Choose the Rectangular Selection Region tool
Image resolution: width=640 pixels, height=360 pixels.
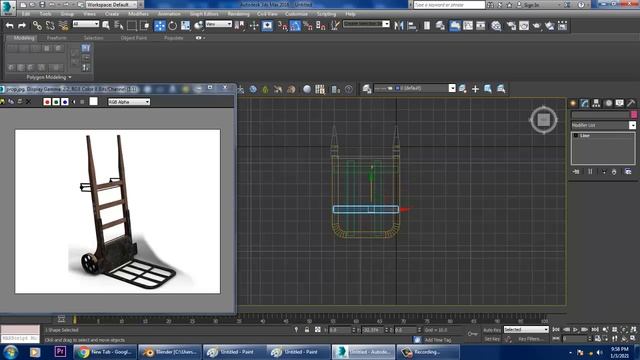(x=132, y=26)
